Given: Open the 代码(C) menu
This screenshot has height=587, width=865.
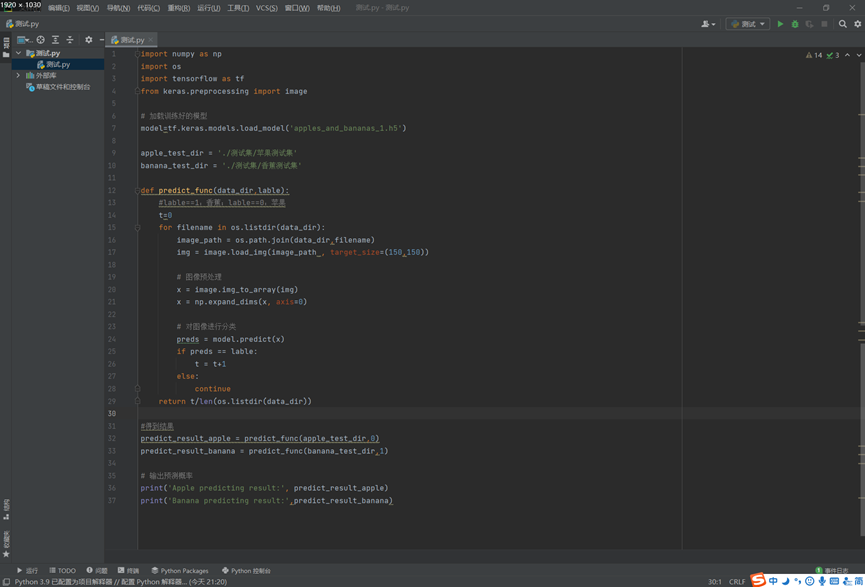Looking at the screenshot, I should point(148,8).
